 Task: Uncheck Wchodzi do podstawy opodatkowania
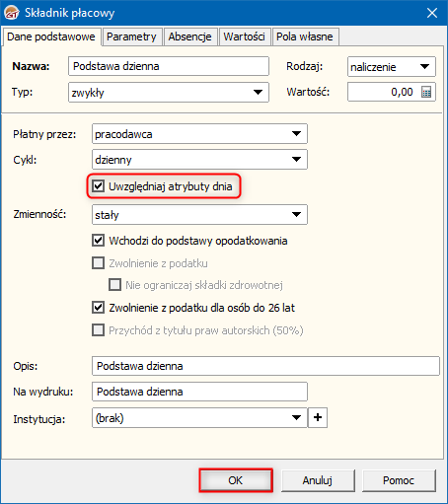point(98,241)
